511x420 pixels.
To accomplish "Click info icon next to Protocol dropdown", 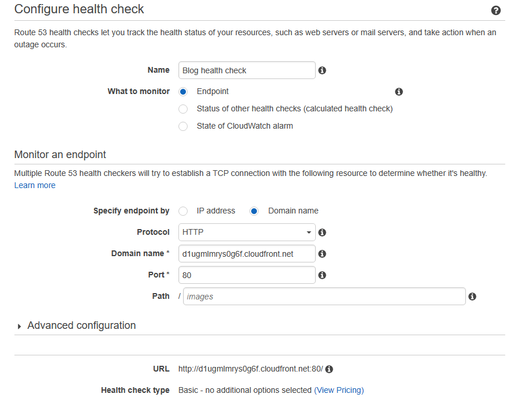I will click(x=322, y=232).
